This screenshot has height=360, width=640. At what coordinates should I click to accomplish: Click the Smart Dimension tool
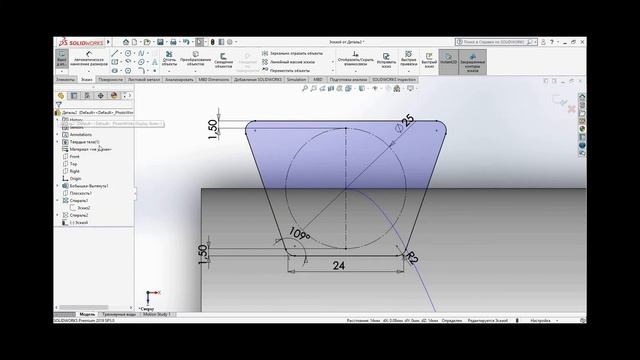coord(89,58)
